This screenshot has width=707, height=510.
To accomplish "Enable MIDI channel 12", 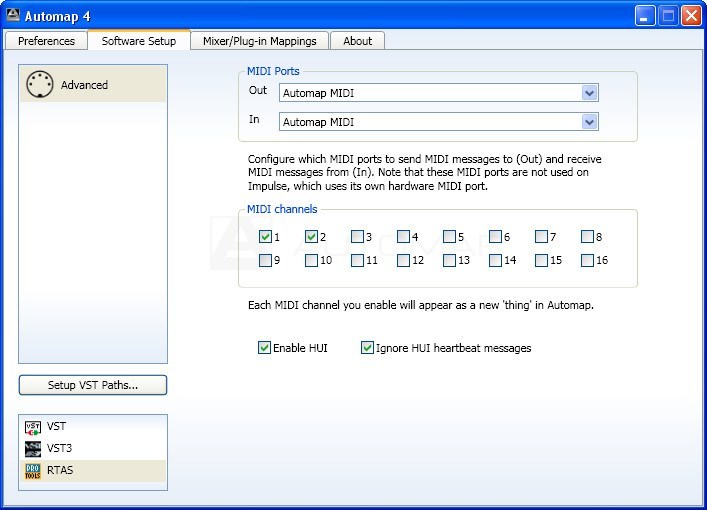I will 403,260.
